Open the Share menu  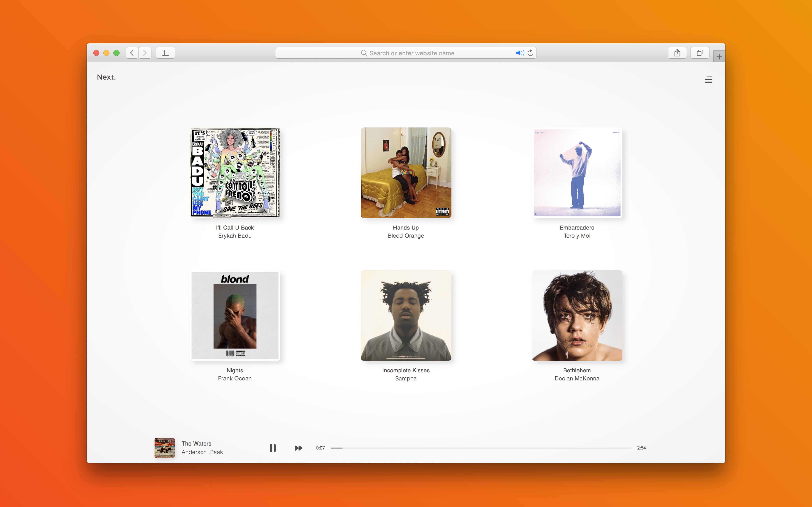pos(677,53)
